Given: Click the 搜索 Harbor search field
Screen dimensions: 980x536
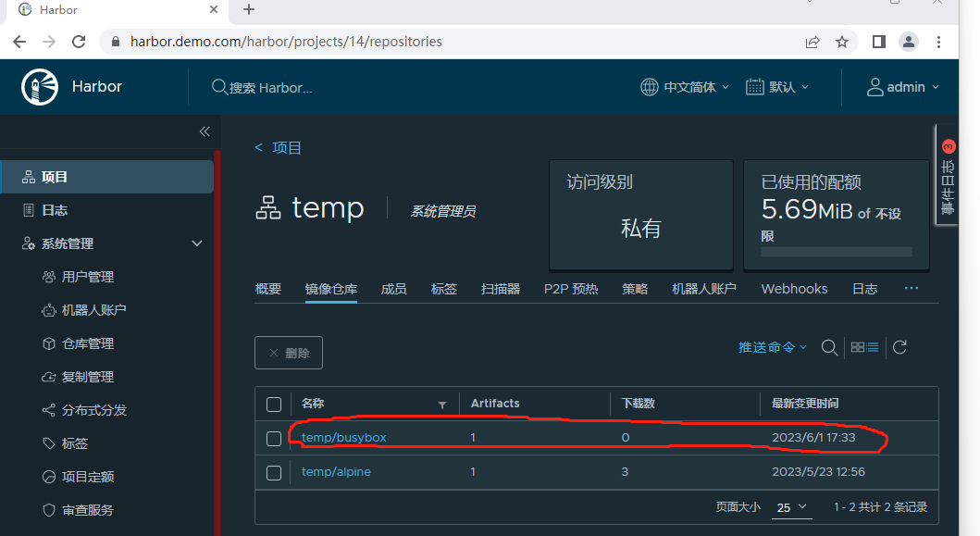Looking at the screenshot, I should click(x=270, y=88).
